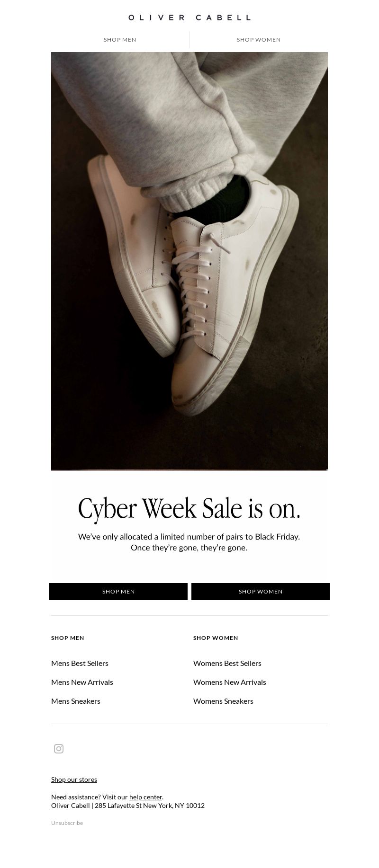
Task: Select Shop Men in top navigation
Action: (120, 40)
